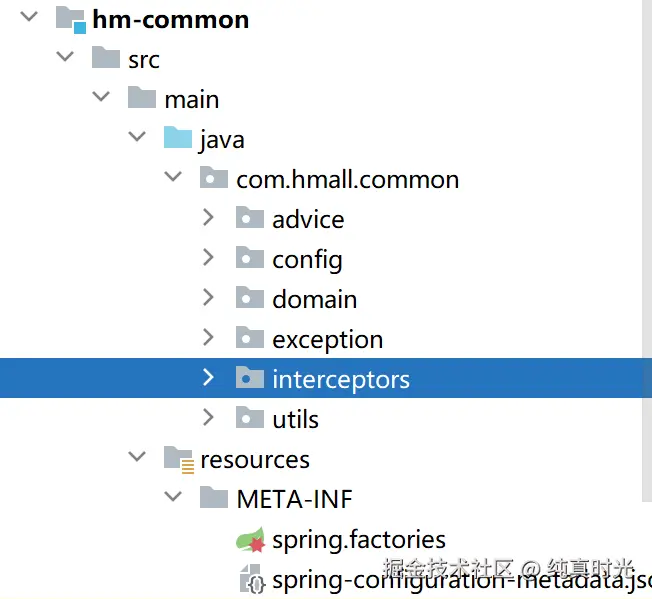Click the resources folder icon

[x=178, y=458]
